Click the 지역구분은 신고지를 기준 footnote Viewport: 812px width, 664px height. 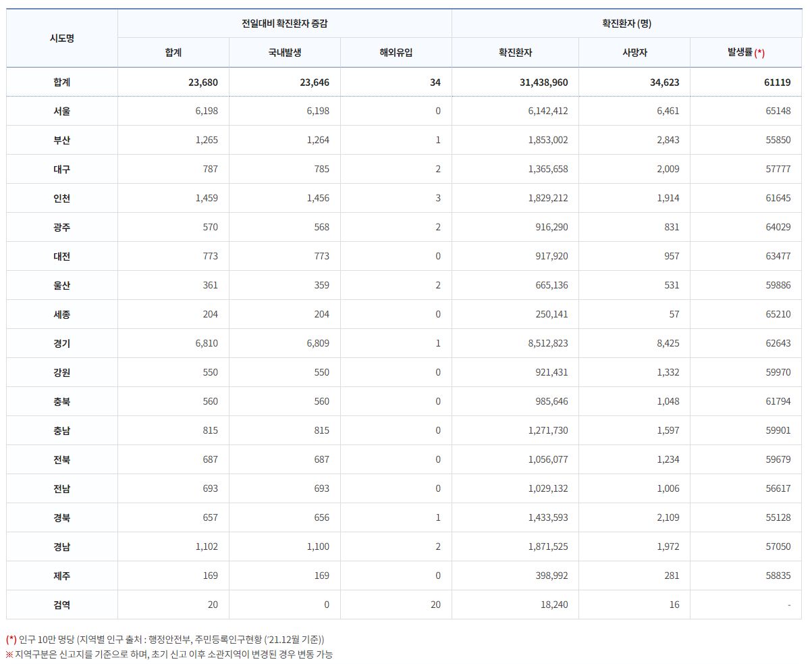click(x=169, y=654)
